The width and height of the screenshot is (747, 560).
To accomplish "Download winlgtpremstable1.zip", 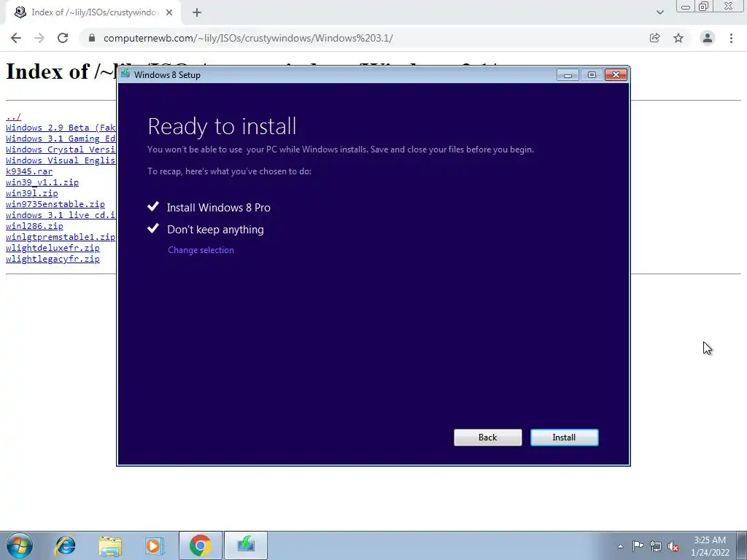I will tap(61, 237).
